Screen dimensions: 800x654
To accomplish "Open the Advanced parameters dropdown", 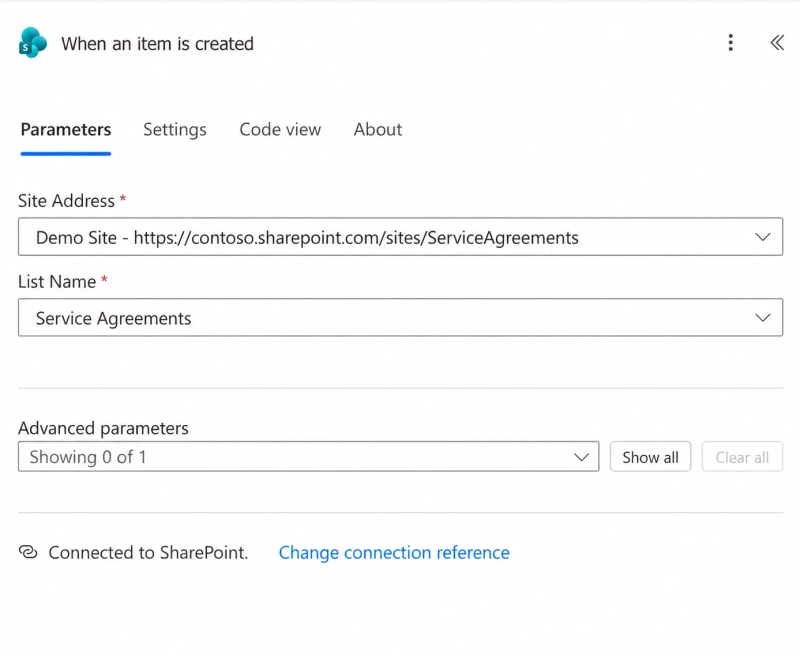I will pyautogui.click(x=308, y=457).
